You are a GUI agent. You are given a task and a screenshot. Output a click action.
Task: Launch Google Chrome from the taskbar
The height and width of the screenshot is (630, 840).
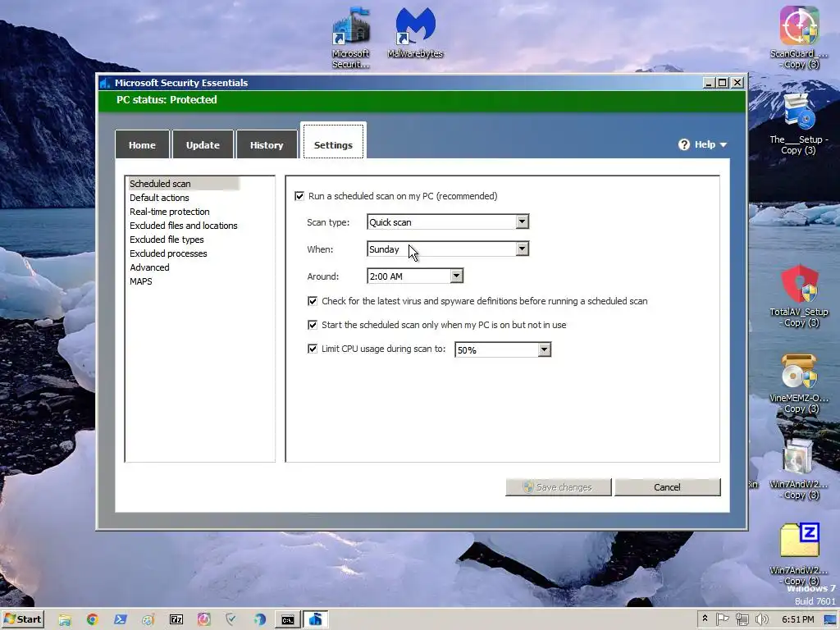pos(92,620)
